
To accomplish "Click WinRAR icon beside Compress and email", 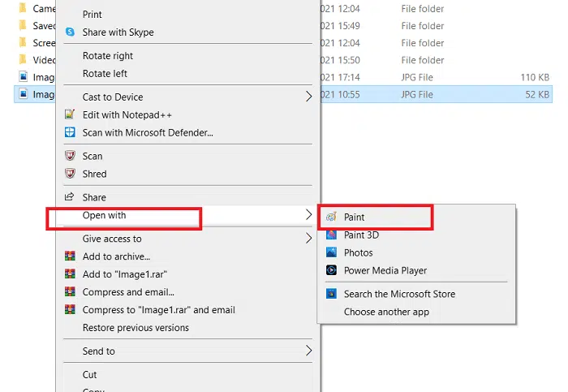I will (x=70, y=291).
